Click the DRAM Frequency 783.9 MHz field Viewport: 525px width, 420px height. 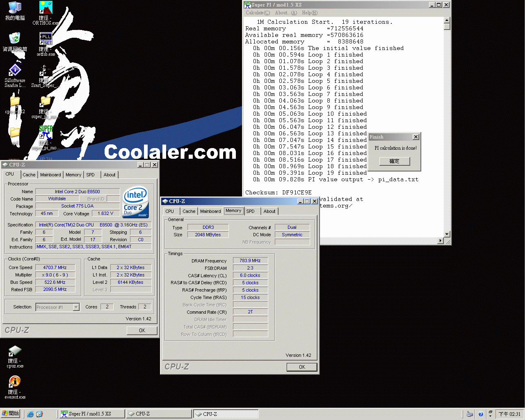(x=250, y=260)
